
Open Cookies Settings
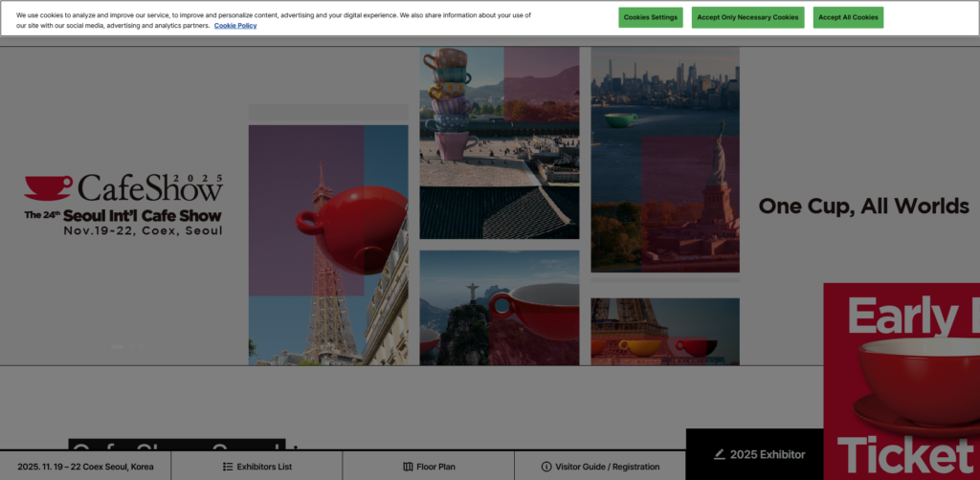pyautogui.click(x=650, y=17)
